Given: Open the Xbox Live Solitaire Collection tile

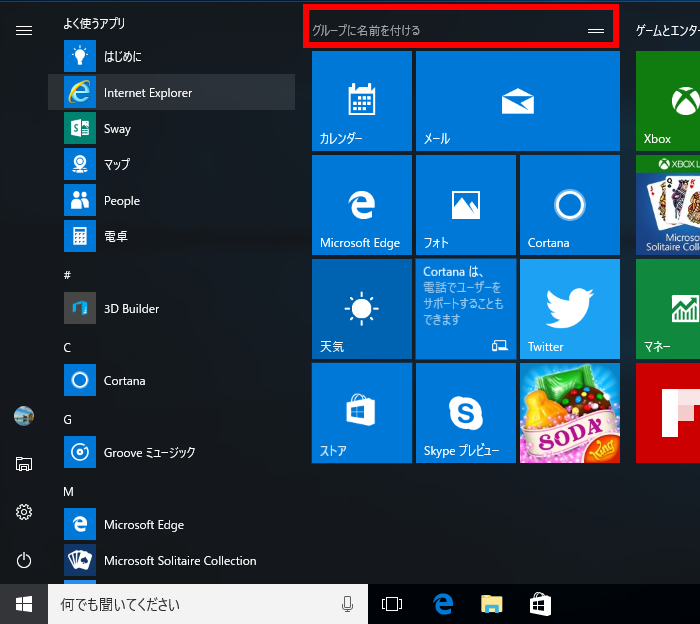Looking at the screenshot, I should click(x=668, y=205).
